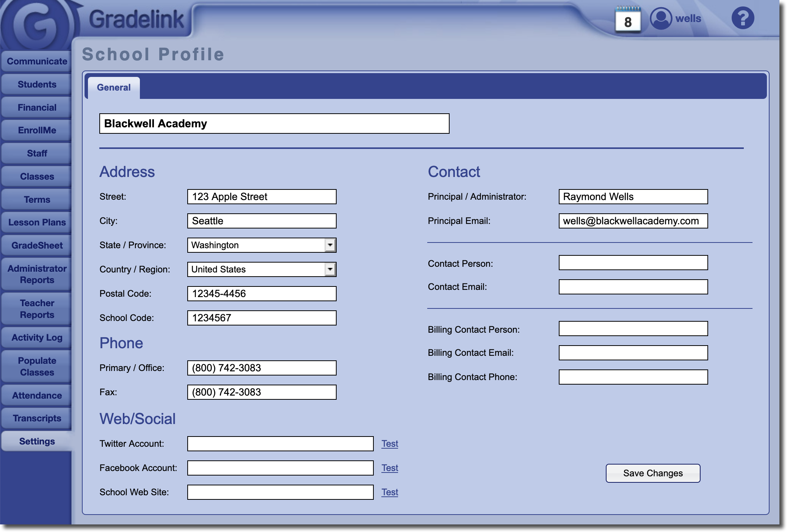The width and height of the screenshot is (787, 532).
Task: Select the General tab
Action: pos(114,88)
